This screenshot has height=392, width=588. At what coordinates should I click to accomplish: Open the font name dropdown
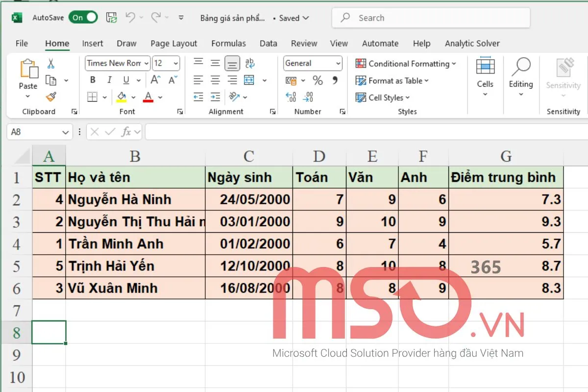pyautogui.click(x=146, y=63)
